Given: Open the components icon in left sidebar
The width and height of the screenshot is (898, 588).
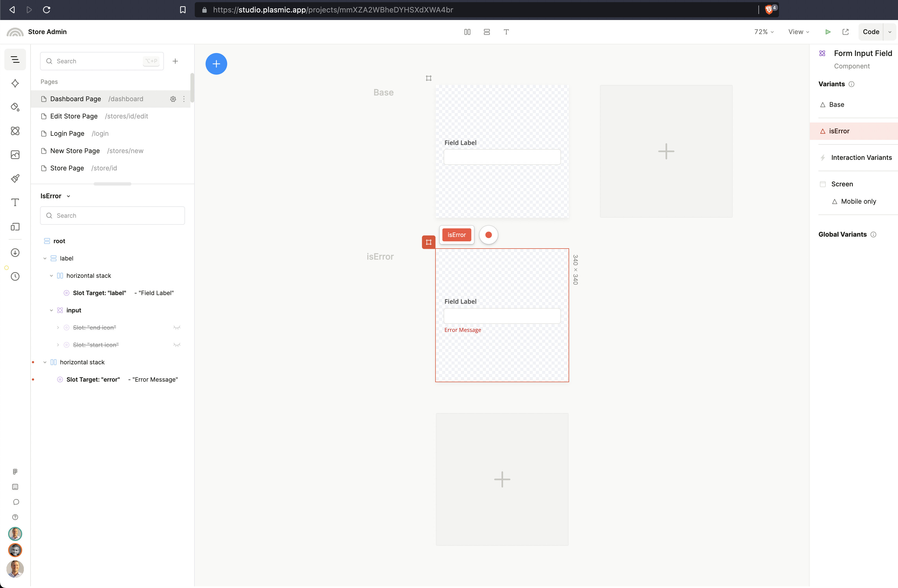Looking at the screenshot, I should [x=15, y=131].
